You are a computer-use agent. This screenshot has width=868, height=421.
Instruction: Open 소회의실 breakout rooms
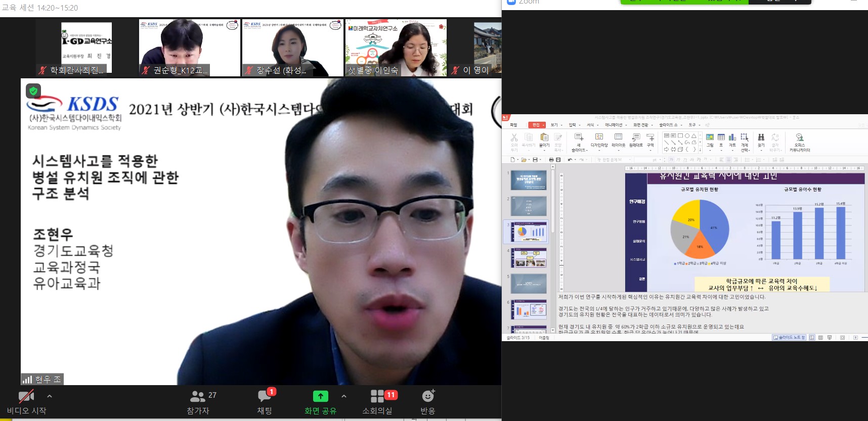point(377,397)
